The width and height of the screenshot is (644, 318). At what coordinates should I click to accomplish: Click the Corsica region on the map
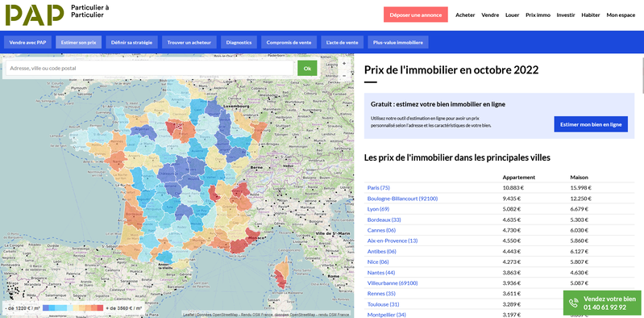point(281,274)
